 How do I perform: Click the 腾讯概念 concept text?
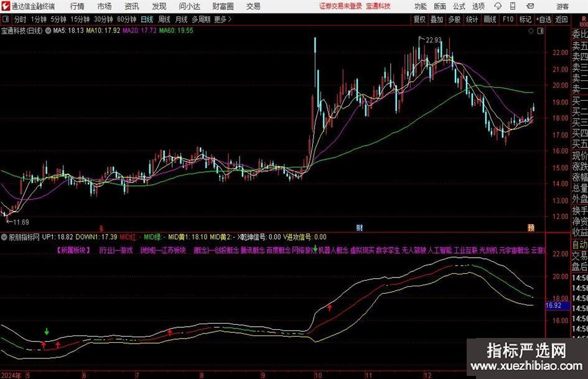pyautogui.click(x=253, y=250)
